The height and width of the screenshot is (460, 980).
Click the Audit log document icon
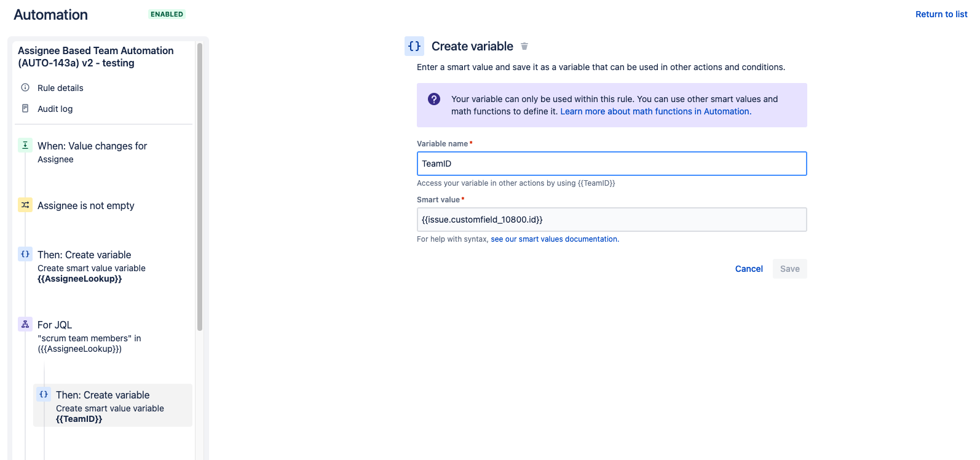click(25, 108)
